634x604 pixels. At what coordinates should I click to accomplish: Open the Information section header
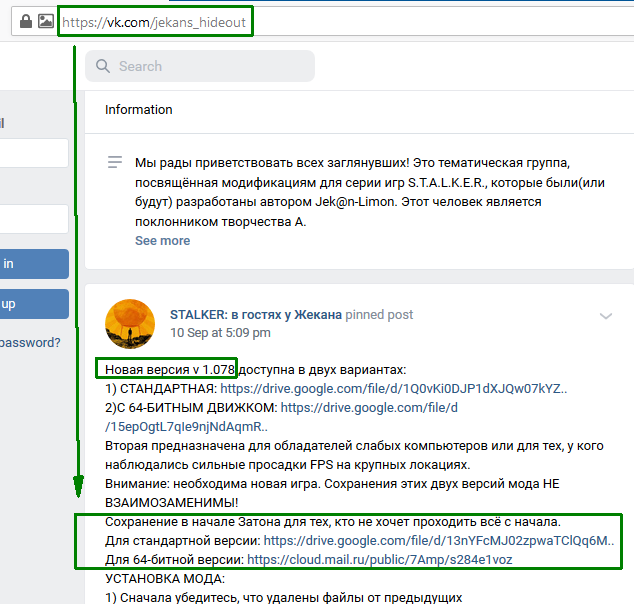(139, 110)
